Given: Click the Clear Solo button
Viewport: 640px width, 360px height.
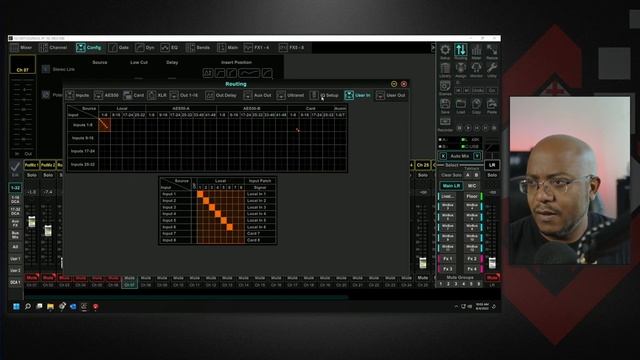Looking at the screenshot, I should pos(451,175).
